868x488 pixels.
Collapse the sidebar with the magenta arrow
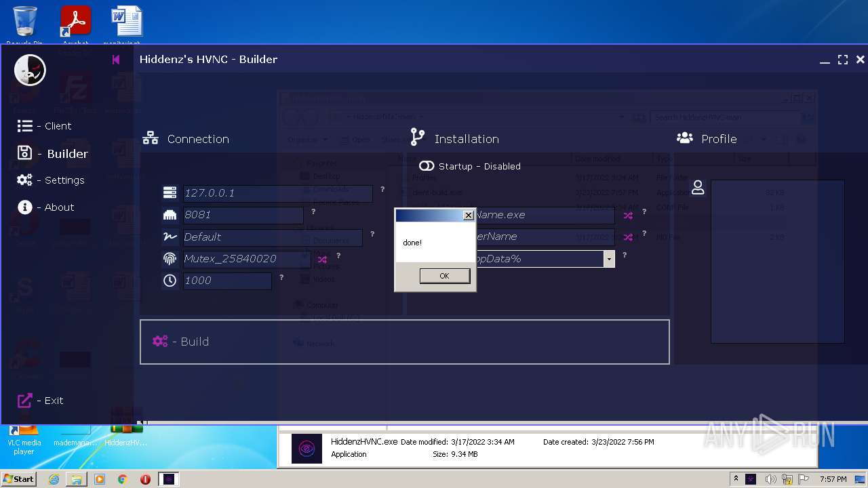tap(116, 60)
